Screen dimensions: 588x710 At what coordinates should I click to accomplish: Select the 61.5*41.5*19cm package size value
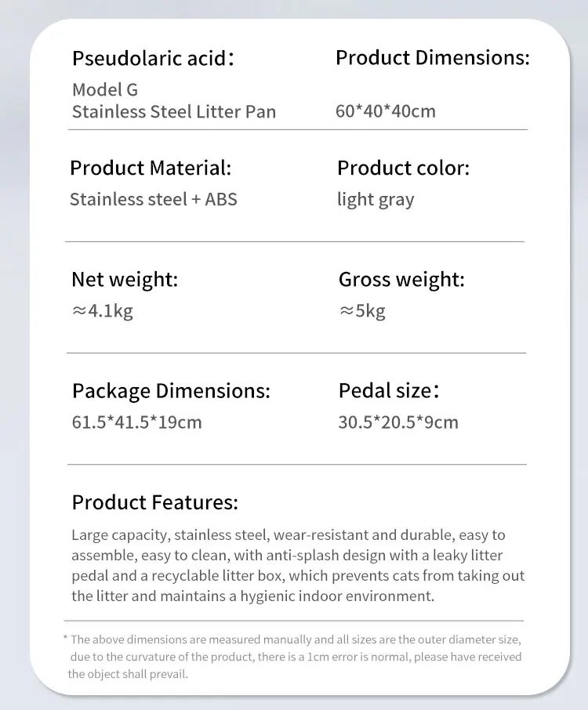pyautogui.click(x=136, y=422)
